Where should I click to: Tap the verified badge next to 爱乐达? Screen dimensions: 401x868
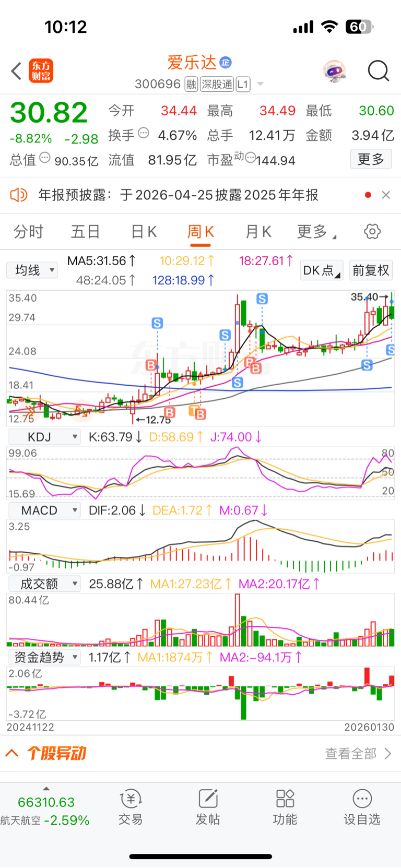(x=225, y=63)
